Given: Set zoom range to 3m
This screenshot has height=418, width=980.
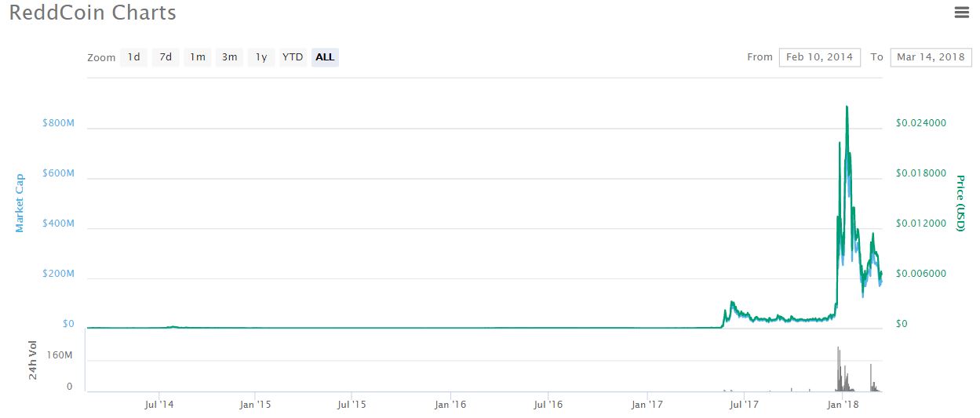Looking at the screenshot, I should click(229, 57).
